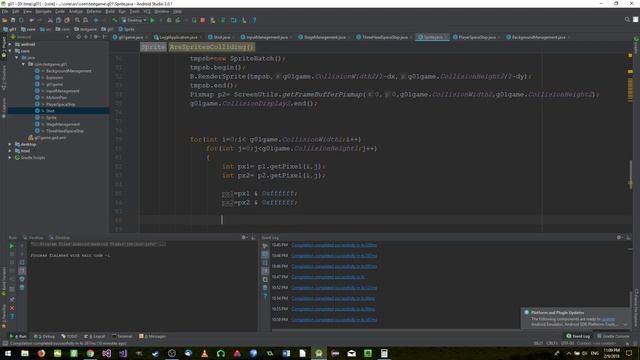The height and width of the screenshot is (360, 640).
Task: Click the green Run app button in toolbar
Action: click(x=153, y=20)
